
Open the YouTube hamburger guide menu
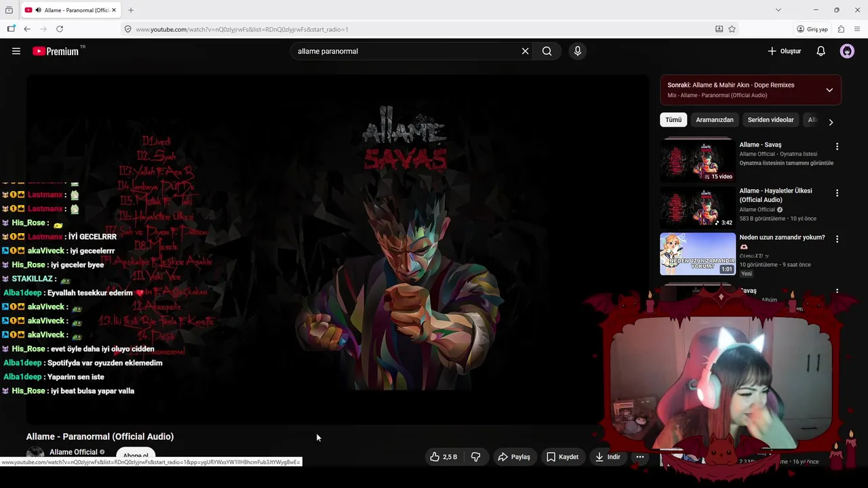[16, 51]
